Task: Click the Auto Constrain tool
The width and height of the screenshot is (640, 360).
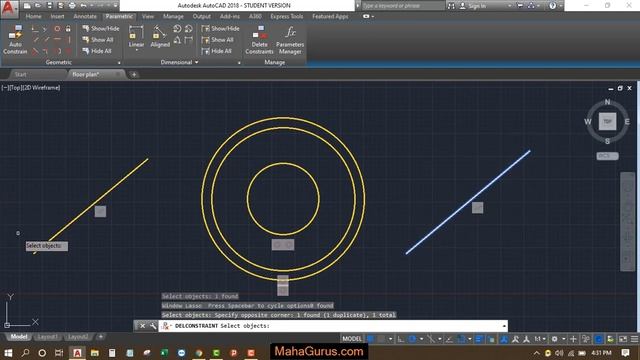Action: pos(15,40)
